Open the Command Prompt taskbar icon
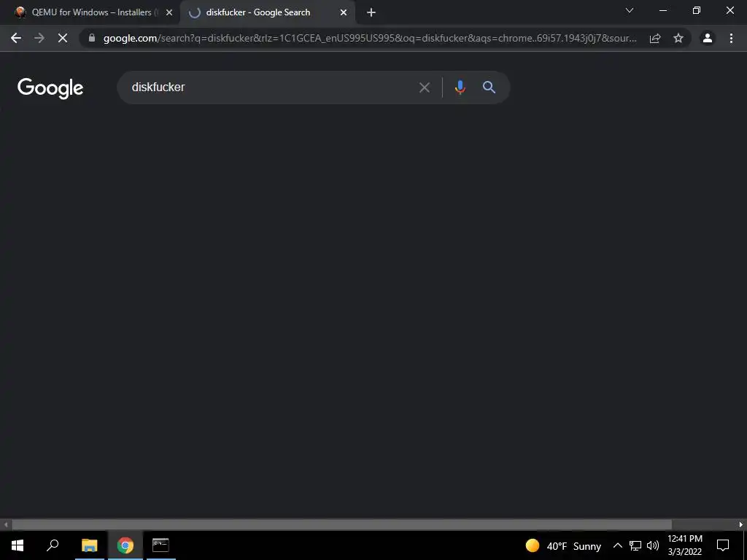Screen dimensions: 747x560 pyautogui.click(x=160, y=545)
